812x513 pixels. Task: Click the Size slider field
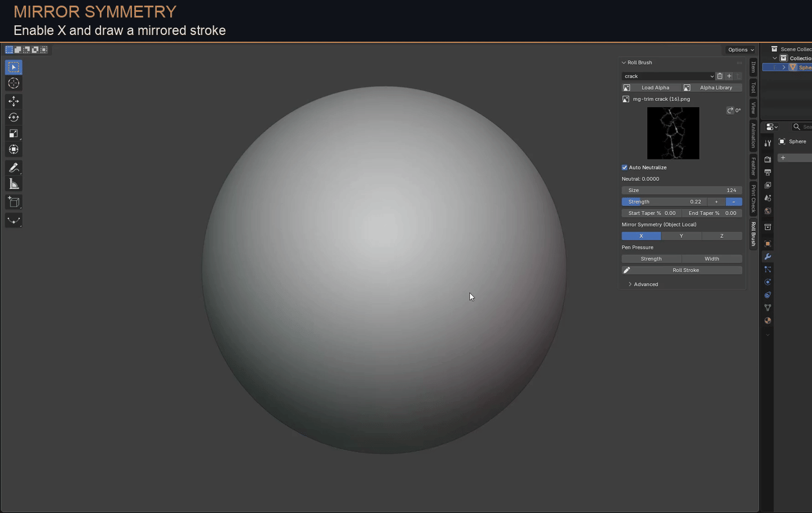682,191
